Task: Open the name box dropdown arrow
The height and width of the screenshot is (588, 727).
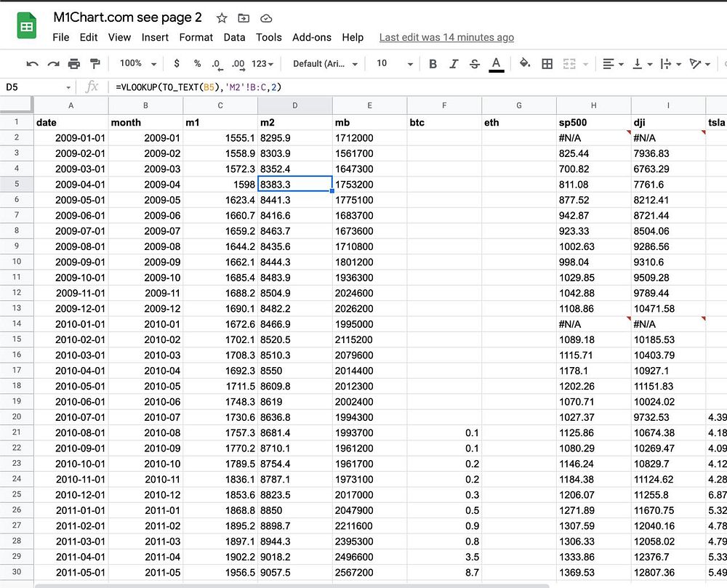Action: click(x=68, y=87)
